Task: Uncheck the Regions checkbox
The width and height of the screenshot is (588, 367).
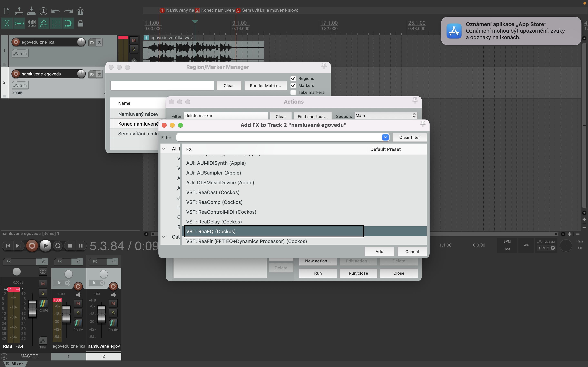Action: point(293,78)
